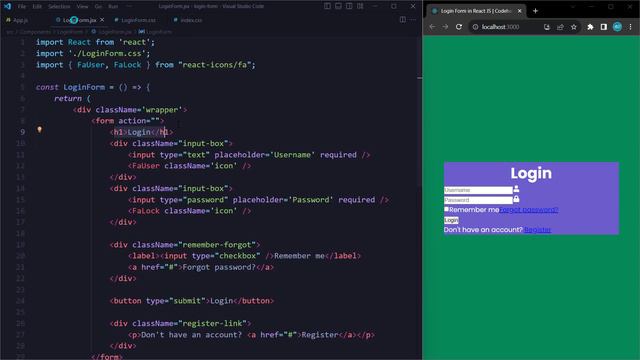The image size is (640, 360).
Task: Click the "remember-forgot" className string
Action: coord(217,244)
